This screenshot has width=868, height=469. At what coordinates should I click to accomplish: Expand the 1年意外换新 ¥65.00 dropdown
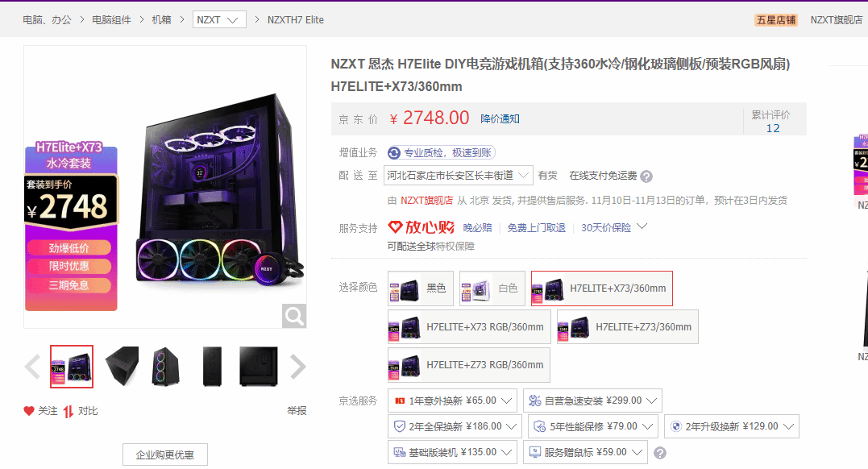point(506,401)
